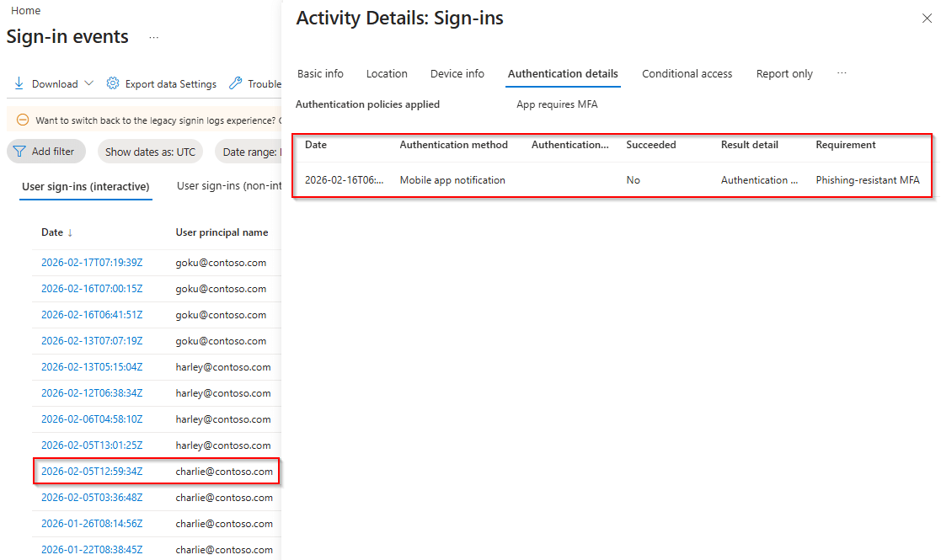Navigate to Home via the breadcrumb
The image size is (941, 560).
click(25, 10)
